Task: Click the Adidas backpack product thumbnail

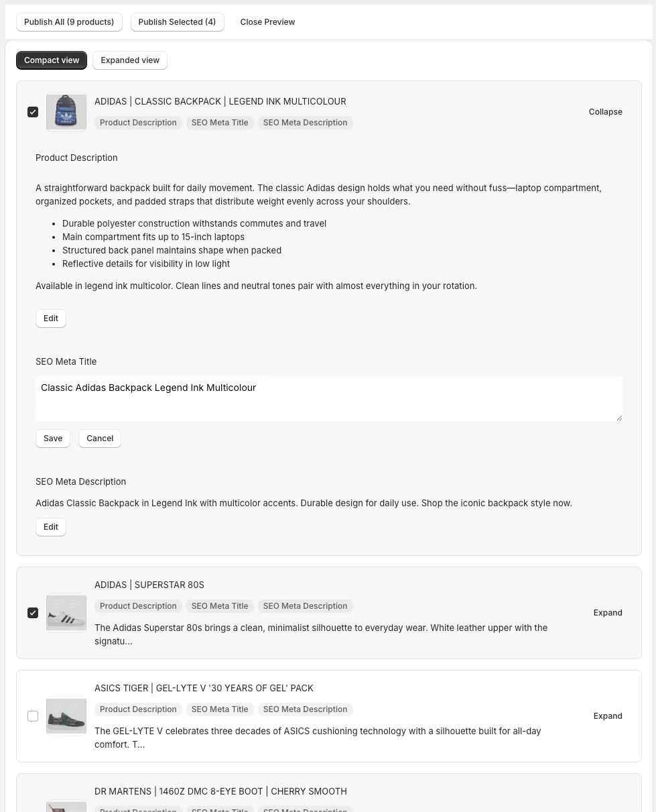Action: [66, 112]
